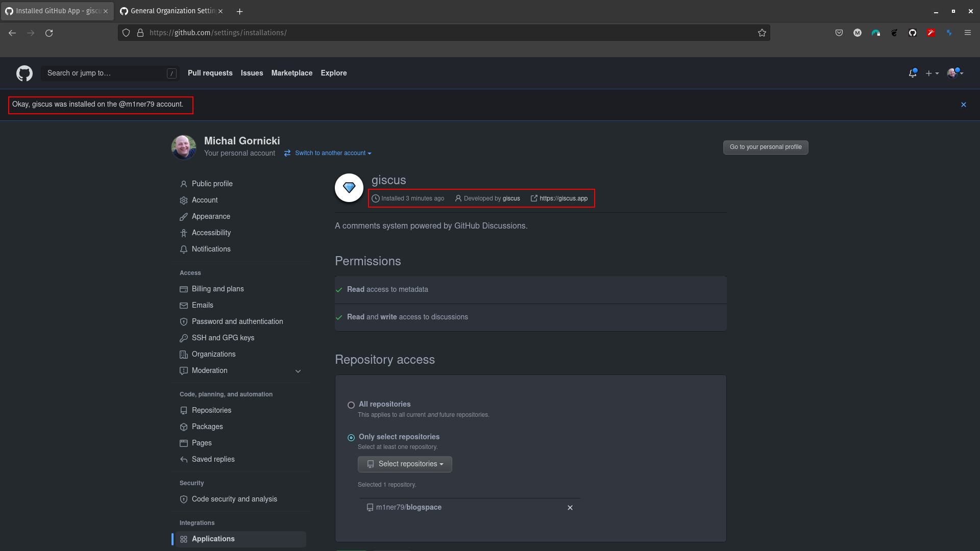Select Only select repositories radio option
This screenshot has width=980, height=551.
point(351,438)
